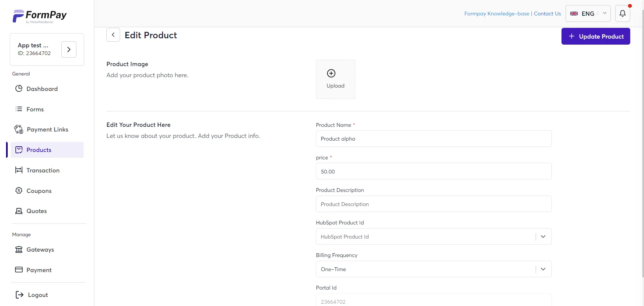Screen dimensions: 644x306
Task: Select the Forms sidebar icon
Action: coord(18,109)
